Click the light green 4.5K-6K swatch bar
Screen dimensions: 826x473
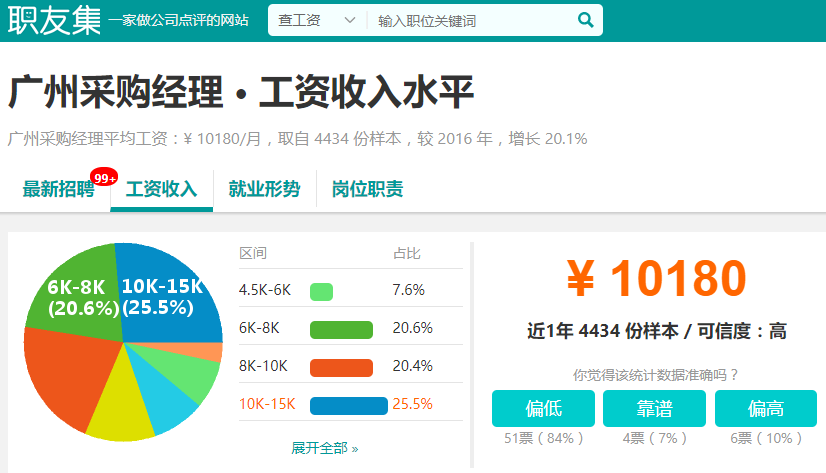point(321,292)
